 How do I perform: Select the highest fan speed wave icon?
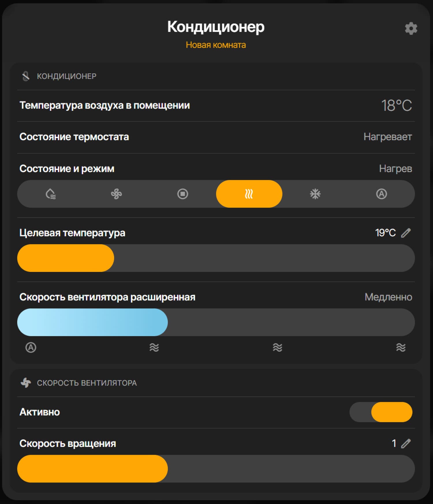click(401, 348)
